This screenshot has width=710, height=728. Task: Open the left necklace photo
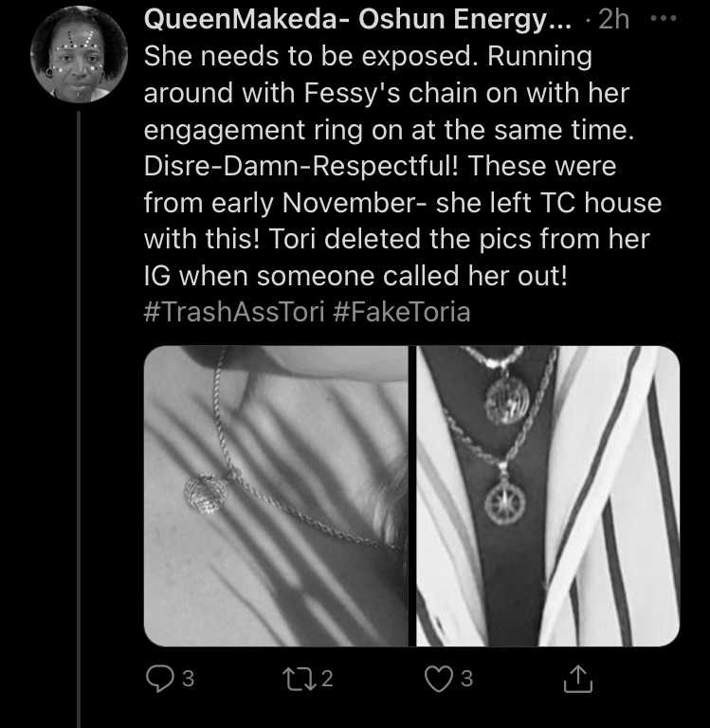pyautogui.click(x=276, y=496)
